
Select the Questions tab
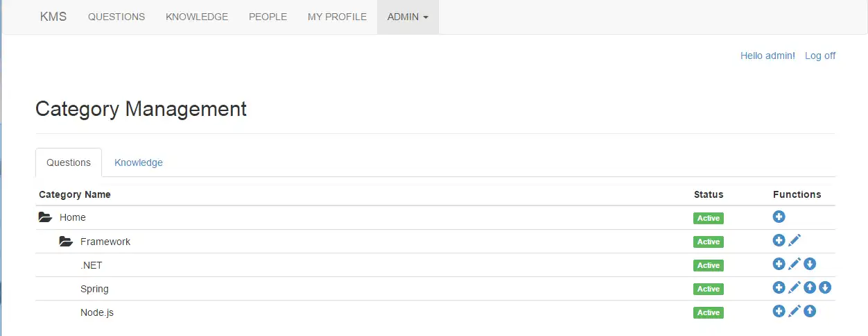click(69, 162)
